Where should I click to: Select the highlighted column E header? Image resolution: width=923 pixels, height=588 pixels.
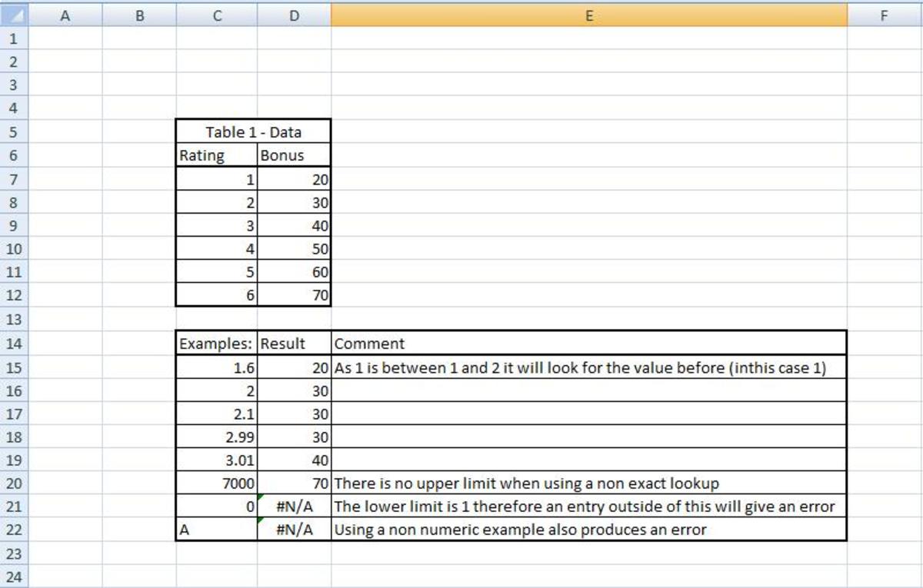pos(588,15)
